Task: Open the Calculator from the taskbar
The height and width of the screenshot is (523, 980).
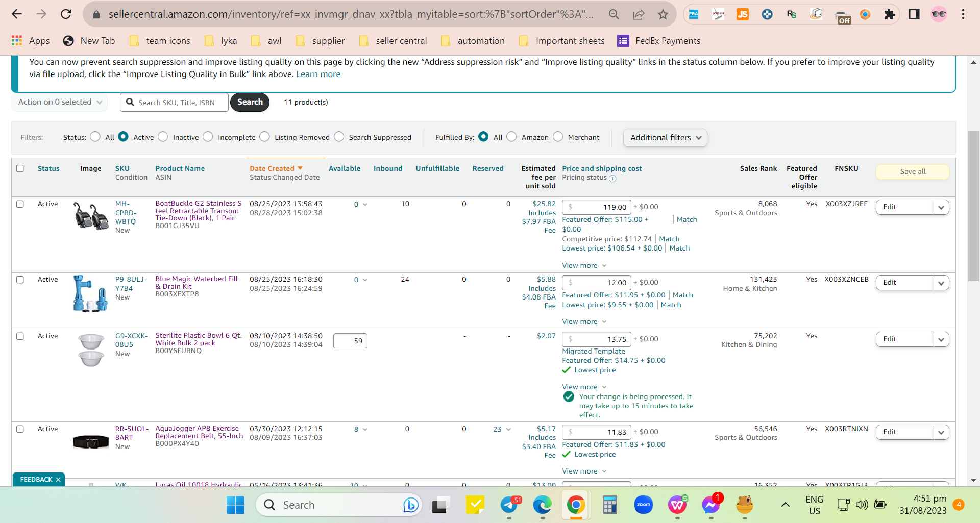Action: click(610, 505)
